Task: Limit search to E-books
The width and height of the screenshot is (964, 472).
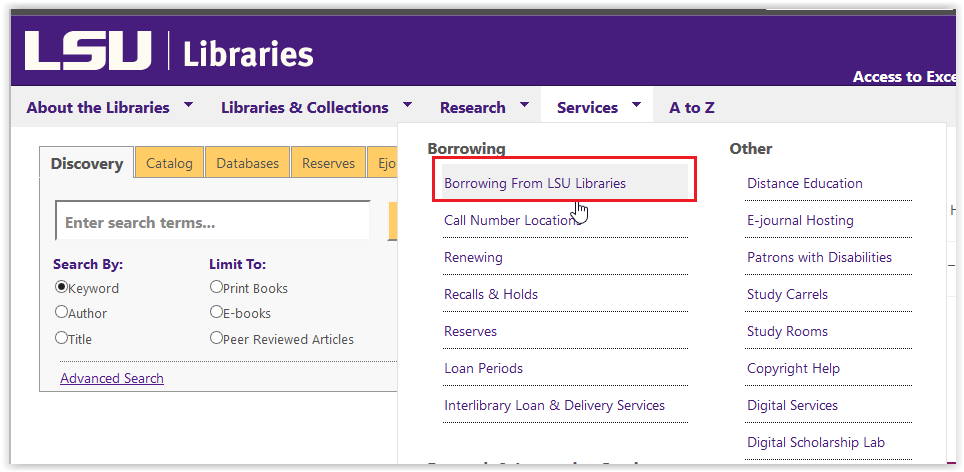Action: click(x=216, y=312)
